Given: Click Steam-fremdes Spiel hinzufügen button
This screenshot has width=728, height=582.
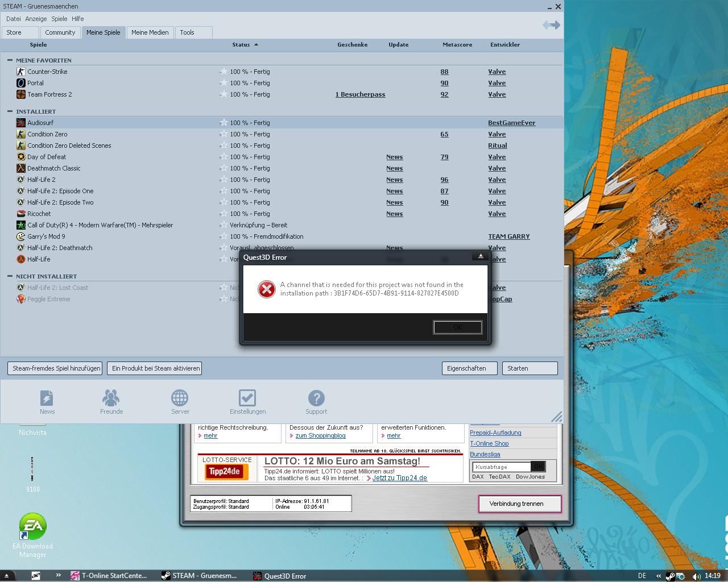Looking at the screenshot, I should point(56,368).
